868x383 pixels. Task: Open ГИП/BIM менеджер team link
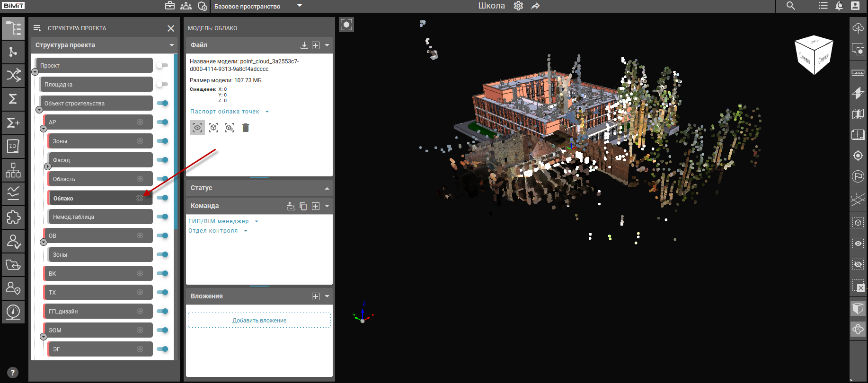point(219,221)
